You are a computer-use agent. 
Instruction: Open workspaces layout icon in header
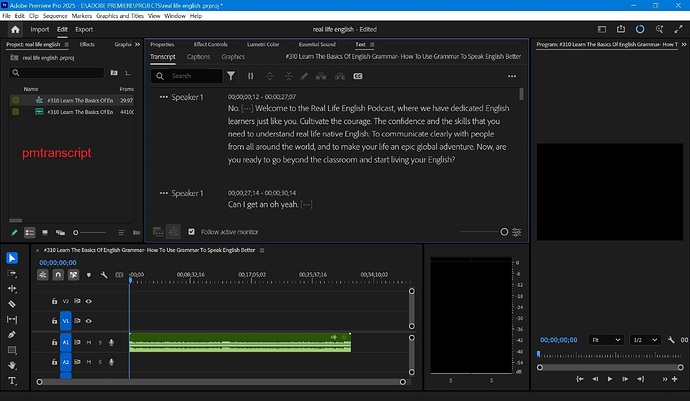[602, 29]
